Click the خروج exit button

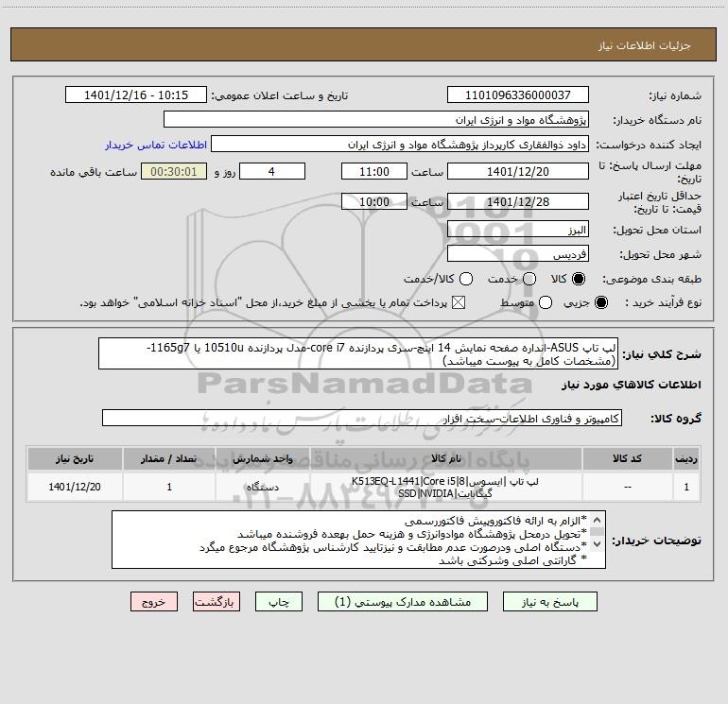(x=154, y=602)
